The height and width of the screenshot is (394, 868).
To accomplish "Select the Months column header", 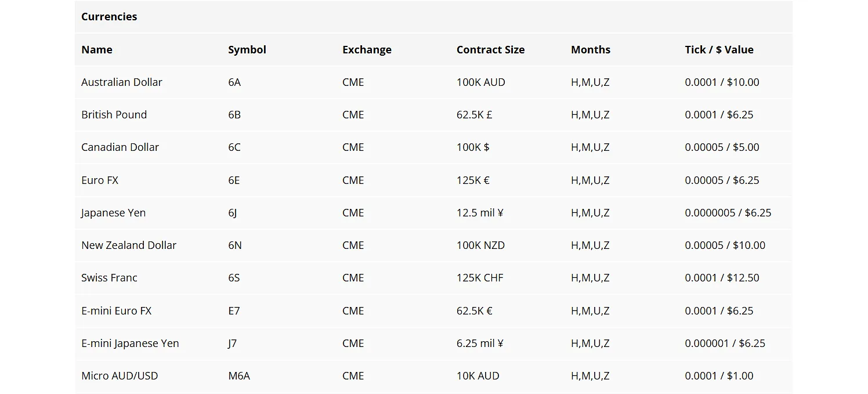I will tap(590, 50).
